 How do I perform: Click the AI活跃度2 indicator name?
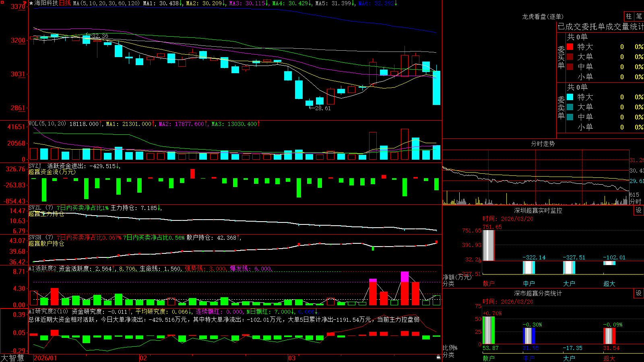[43, 268]
